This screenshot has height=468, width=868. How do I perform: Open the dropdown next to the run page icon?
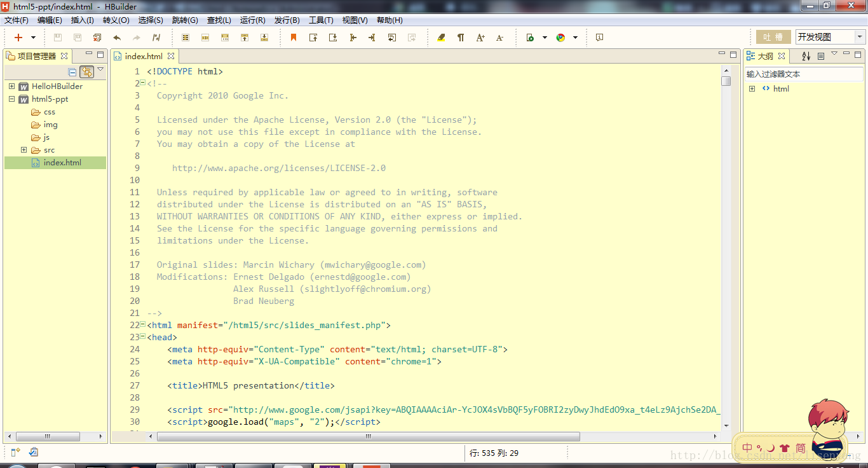[x=545, y=38]
